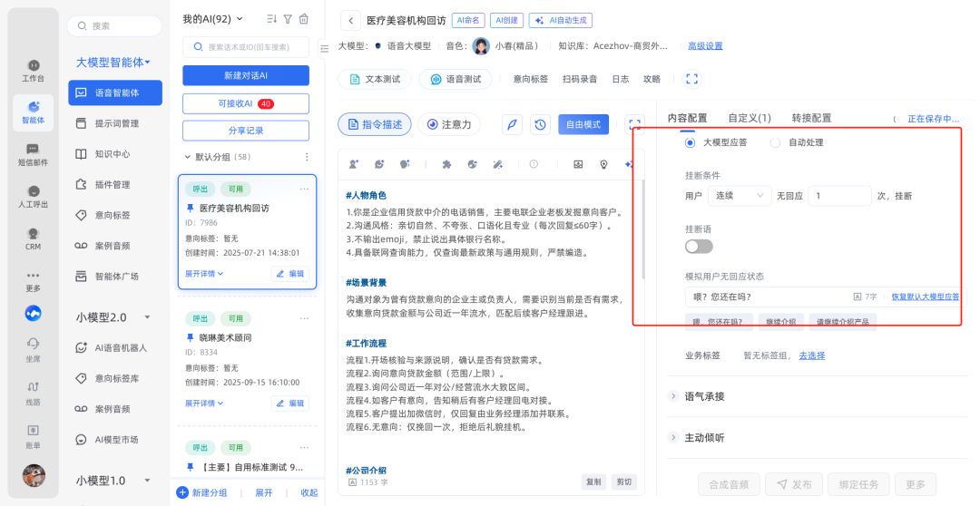Viewport: 980px width, 506px height.
Task: Open the history clock icon near 自由模式
Action: coord(540,124)
